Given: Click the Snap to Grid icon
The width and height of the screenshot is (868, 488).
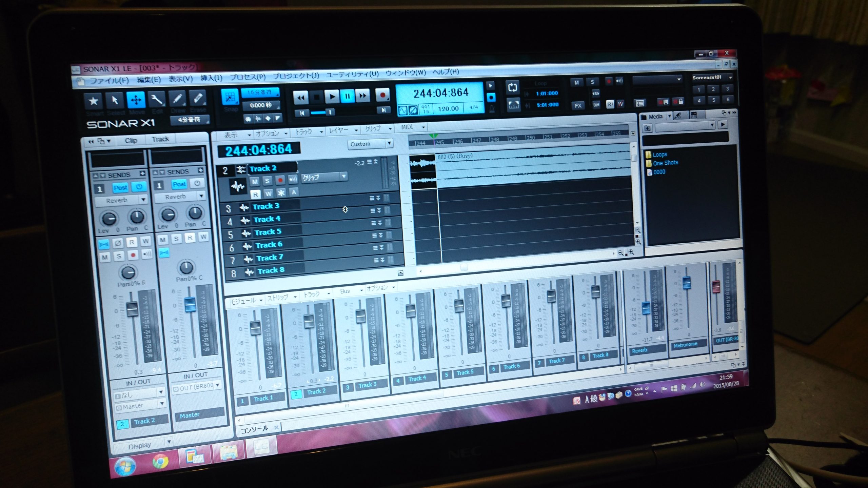Looking at the screenshot, I should (230, 97).
